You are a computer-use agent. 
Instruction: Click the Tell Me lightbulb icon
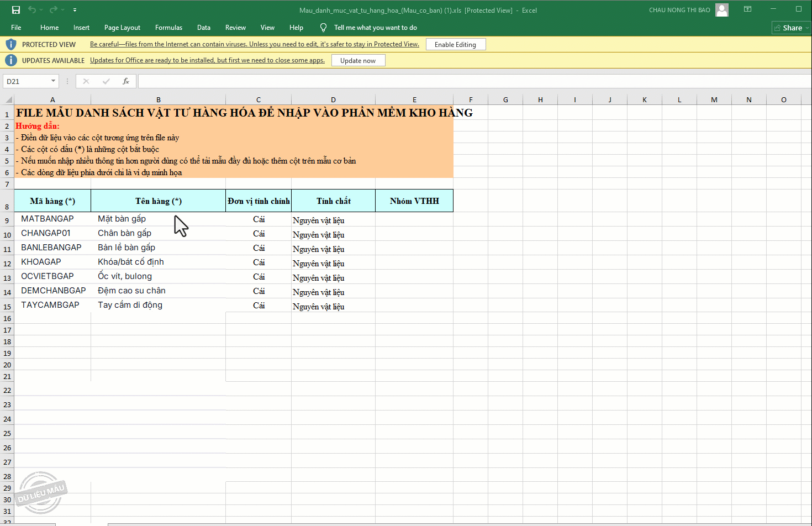tap(323, 28)
